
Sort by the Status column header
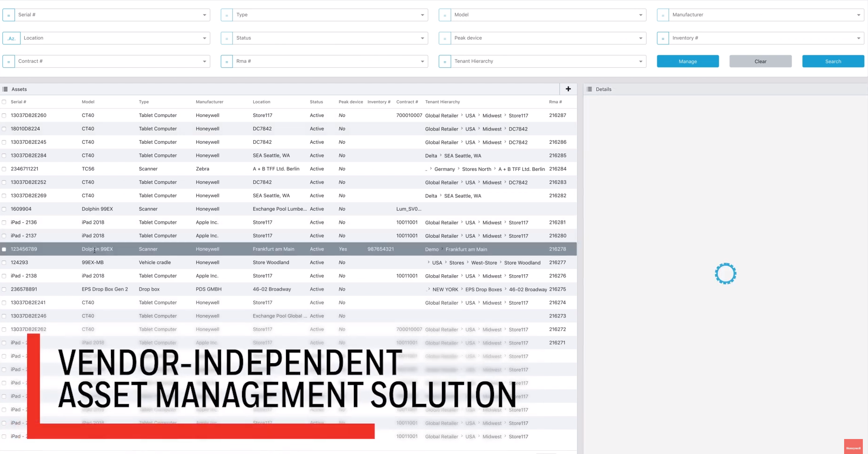[316, 102]
